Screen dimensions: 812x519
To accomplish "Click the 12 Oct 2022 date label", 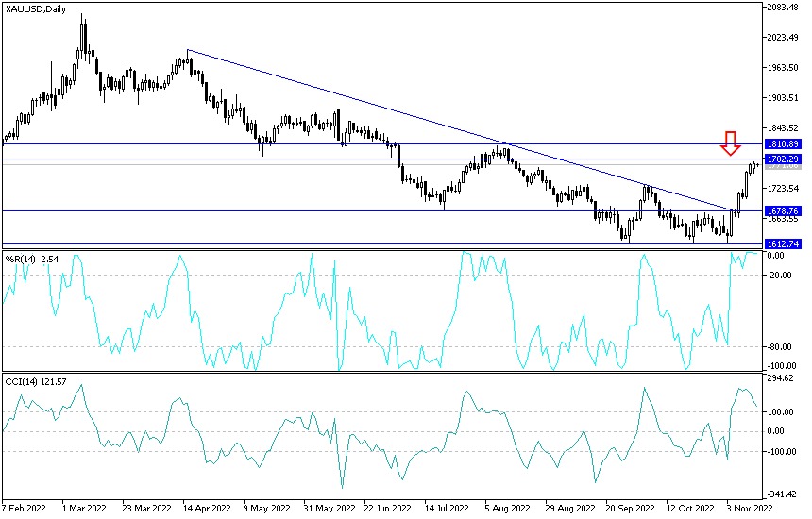I will tap(690, 508).
